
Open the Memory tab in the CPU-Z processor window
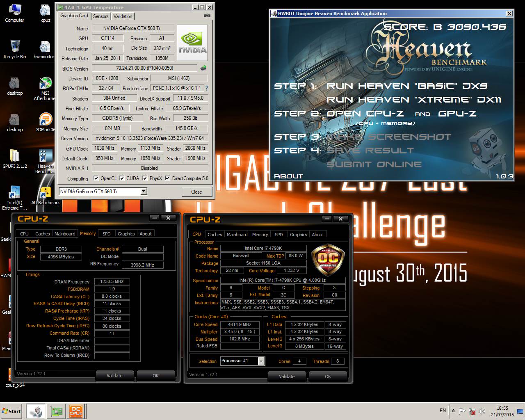pyautogui.click(x=260, y=235)
